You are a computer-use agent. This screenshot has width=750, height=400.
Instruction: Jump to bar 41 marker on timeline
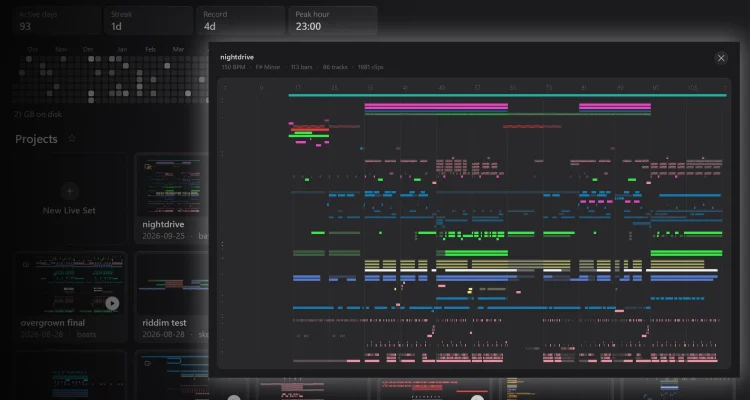pyautogui.click(x=405, y=88)
